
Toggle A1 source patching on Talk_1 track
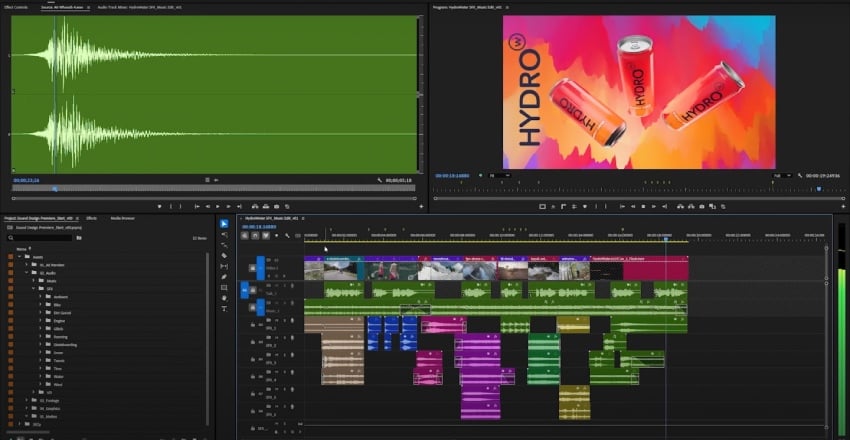[244, 290]
